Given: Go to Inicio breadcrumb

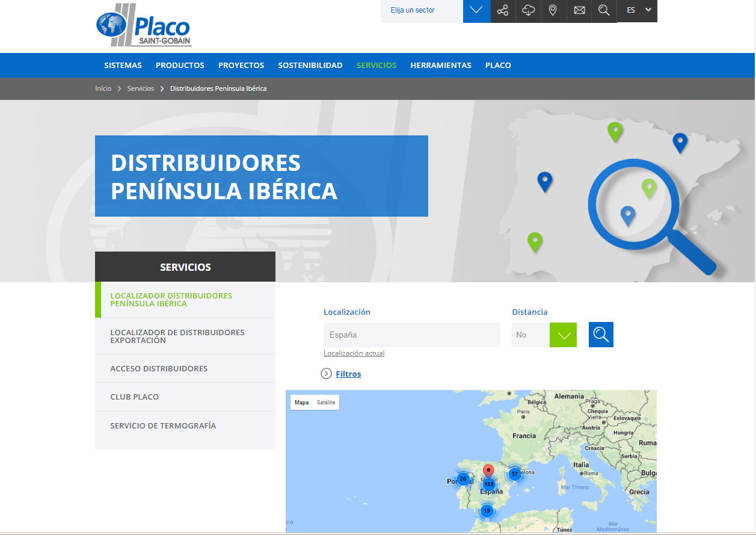Looking at the screenshot, I should [x=103, y=88].
